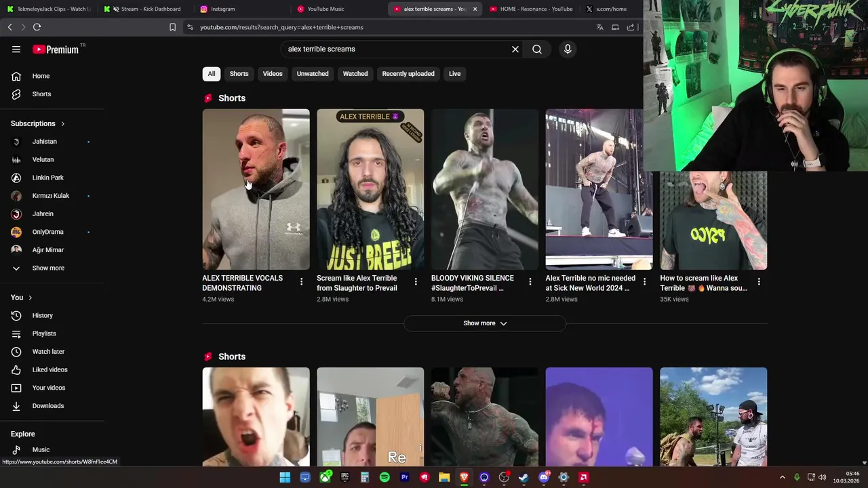Play the BLOODY VIKING SILENCE short thumbnail
Image resolution: width=868 pixels, height=488 pixels.
tap(485, 189)
